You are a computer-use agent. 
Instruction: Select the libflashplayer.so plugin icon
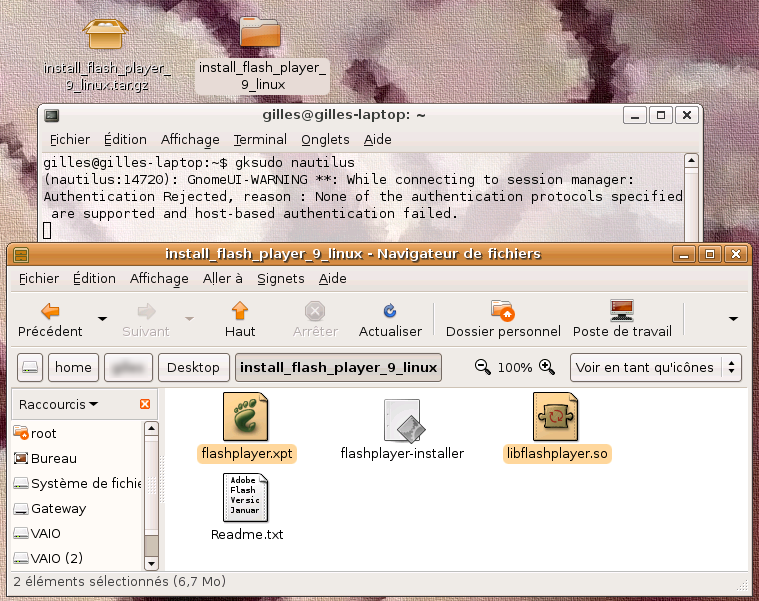pos(556,417)
